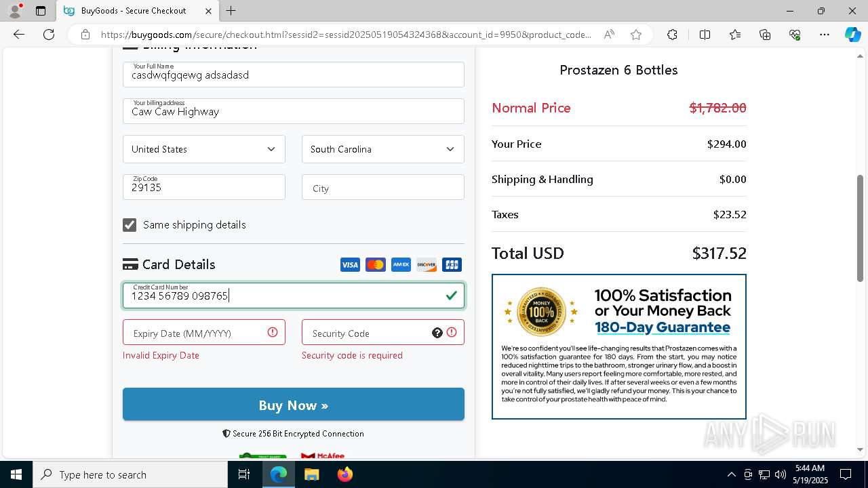Open tab actions menu icon
The width and height of the screenshot is (868, 488).
click(41, 11)
